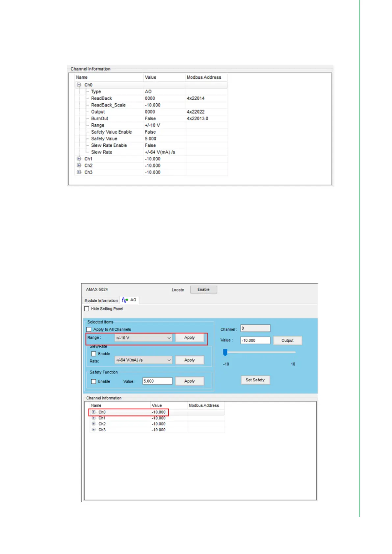Switch to the Module Information tab

point(101,301)
